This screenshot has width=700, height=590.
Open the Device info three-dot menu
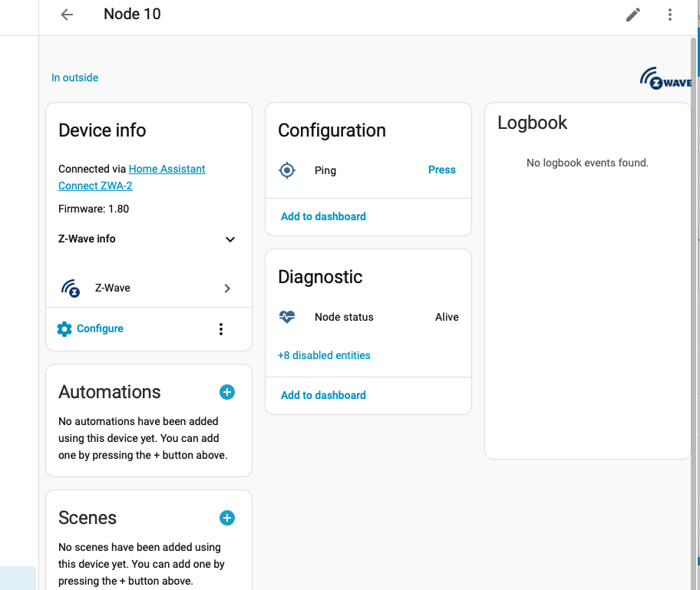pos(221,328)
